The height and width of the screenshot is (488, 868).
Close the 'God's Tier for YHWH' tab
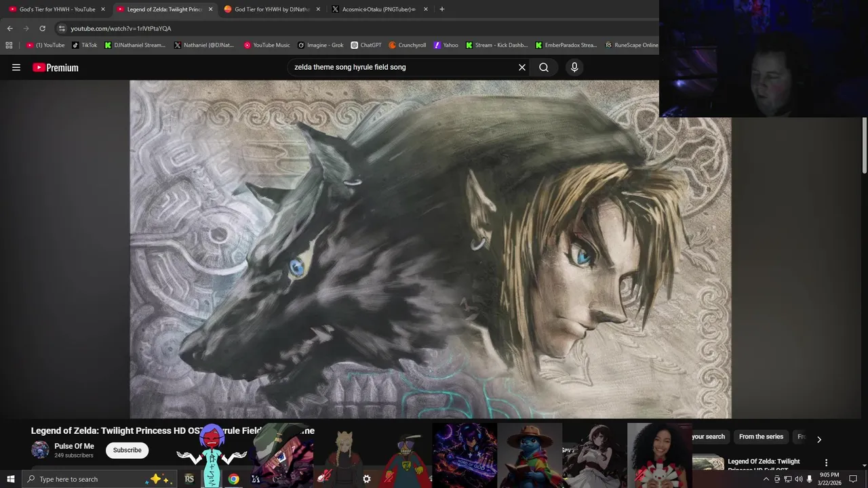click(x=103, y=9)
